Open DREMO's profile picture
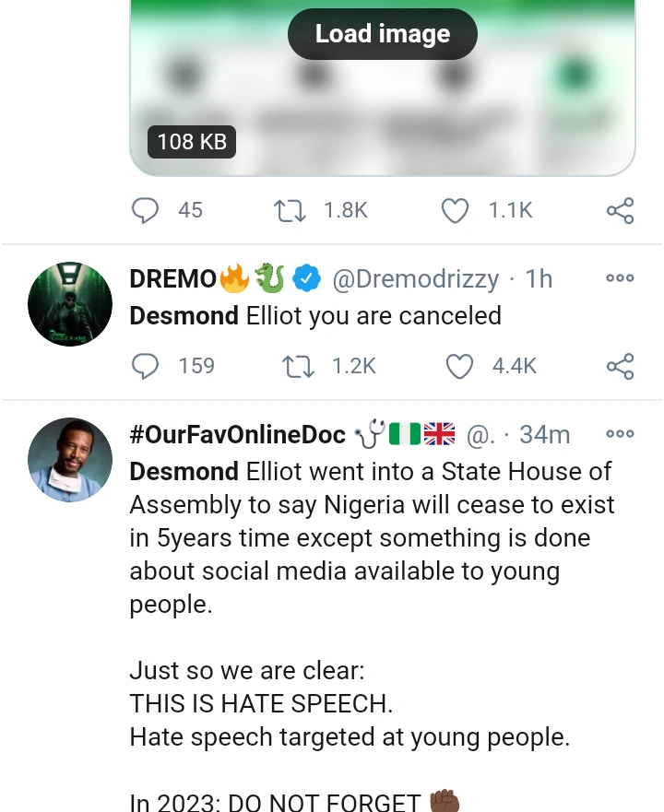 coord(70,304)
